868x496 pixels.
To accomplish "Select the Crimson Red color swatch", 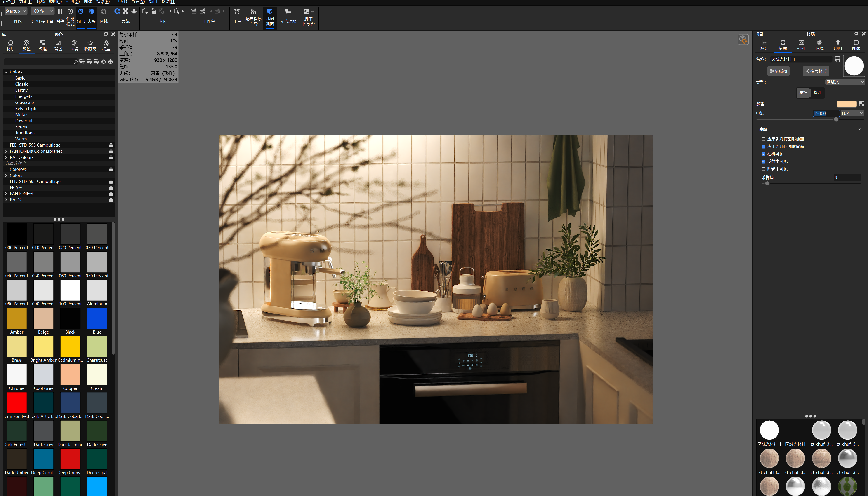I will [x=16, y=403].
